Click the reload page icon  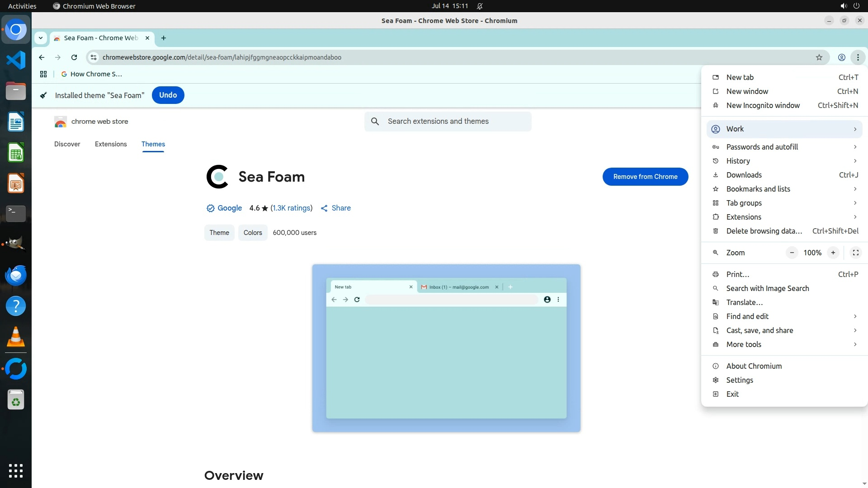[74, 57]
